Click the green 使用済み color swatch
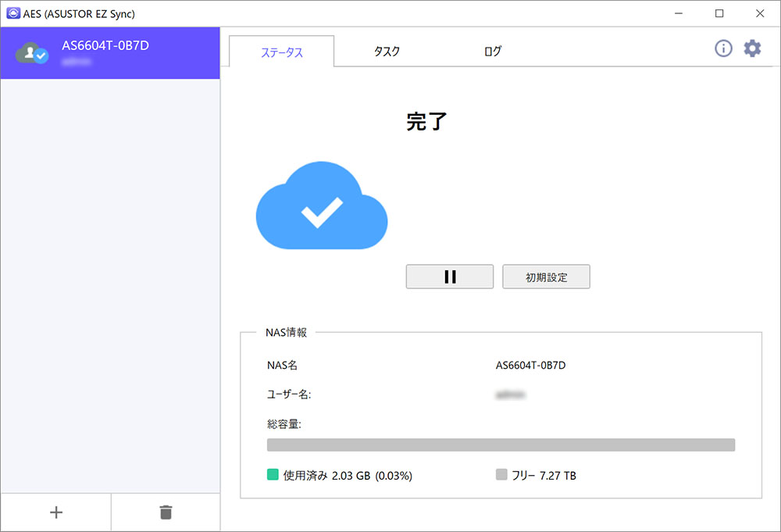 (x=273, y=474)
